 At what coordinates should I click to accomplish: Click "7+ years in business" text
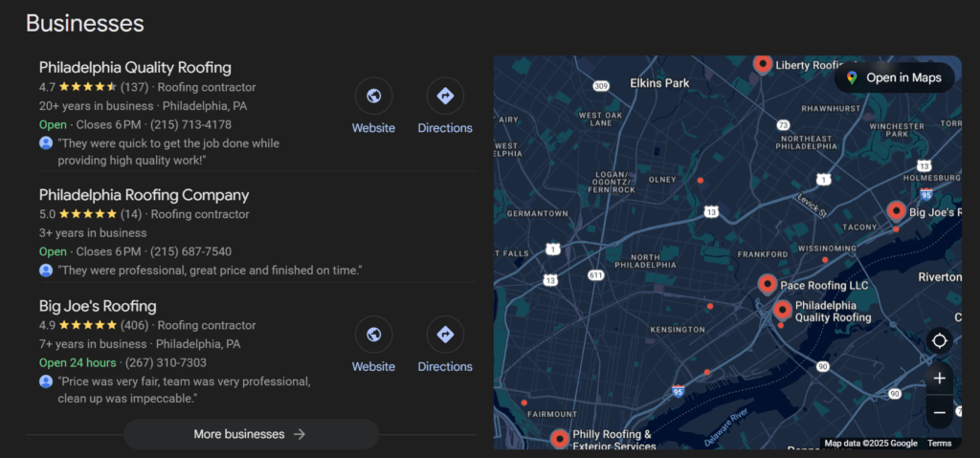click(93, 344)
